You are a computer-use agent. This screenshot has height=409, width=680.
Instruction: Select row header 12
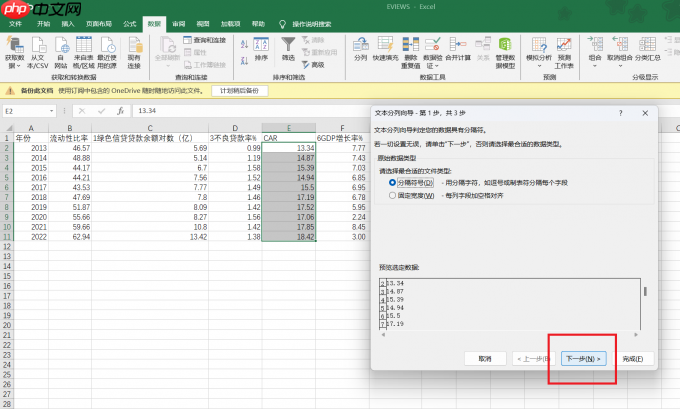[7, 246]
